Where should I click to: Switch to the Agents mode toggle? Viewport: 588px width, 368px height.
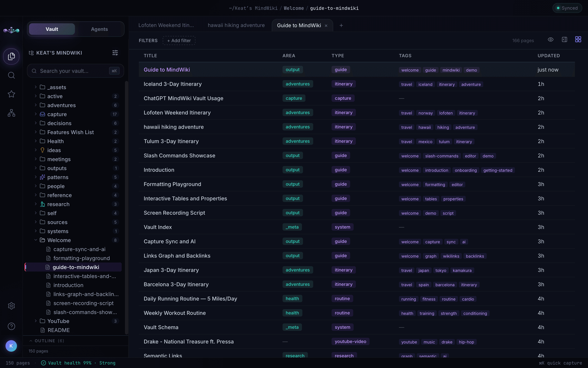pos(99,29)
